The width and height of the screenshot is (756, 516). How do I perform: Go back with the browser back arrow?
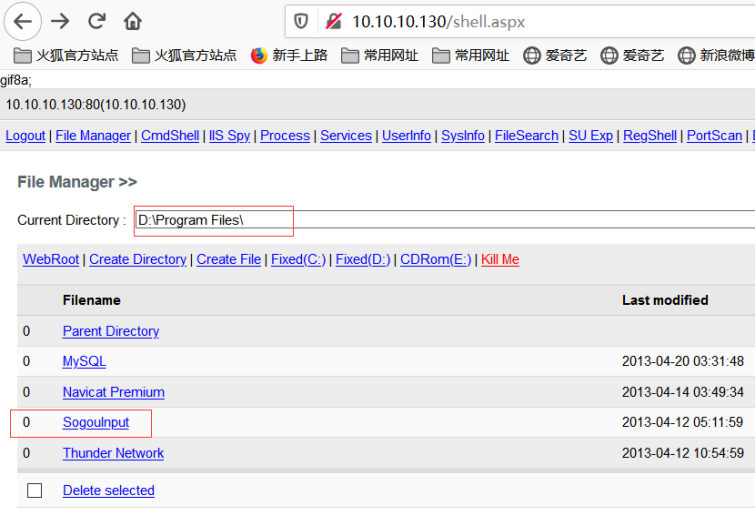[x=22, y=21]
